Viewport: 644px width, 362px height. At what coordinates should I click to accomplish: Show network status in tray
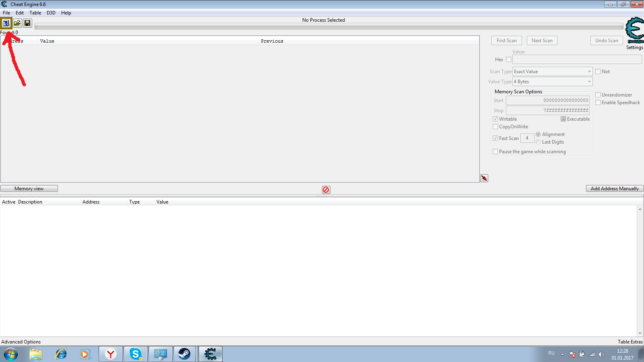592,354
